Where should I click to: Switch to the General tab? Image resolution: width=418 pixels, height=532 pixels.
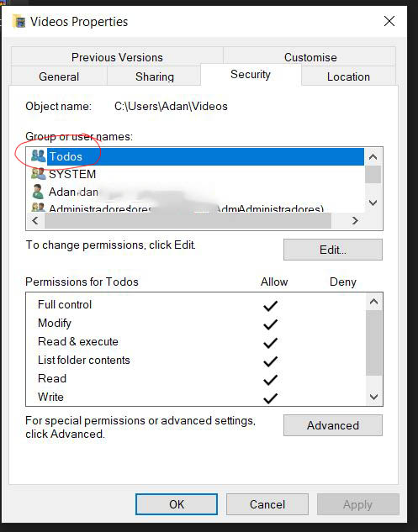pos(59,76)
